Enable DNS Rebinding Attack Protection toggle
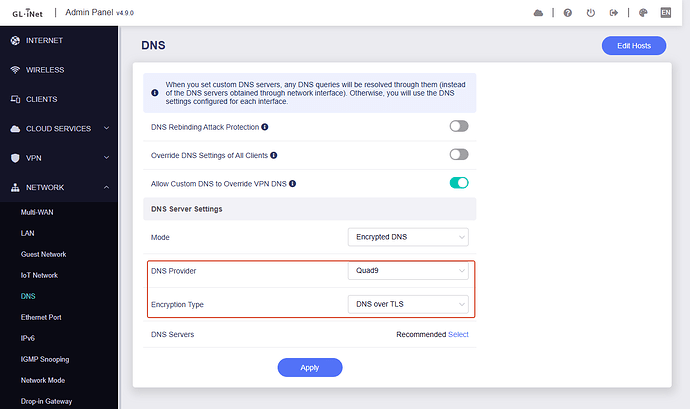This screenshot has width=690, height=409. [459, 127]
